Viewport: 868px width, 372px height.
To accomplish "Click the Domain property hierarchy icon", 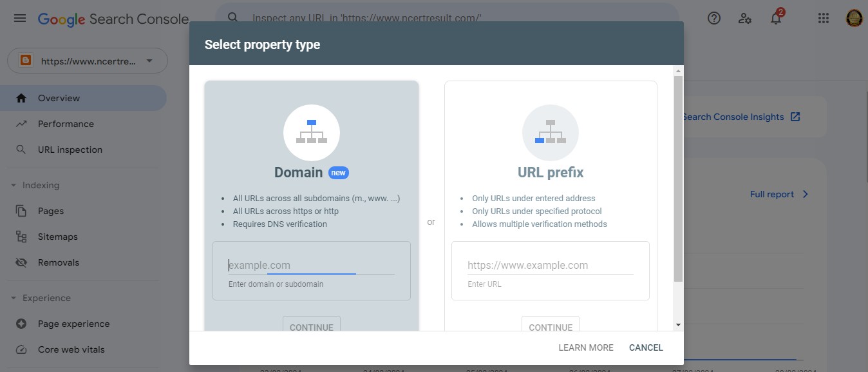I will coord(312,132).
